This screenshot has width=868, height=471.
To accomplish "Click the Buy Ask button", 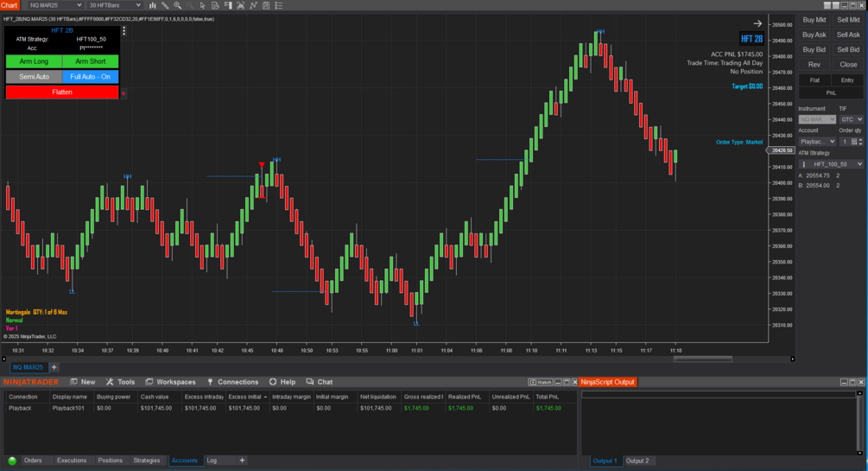I will (x=814, y=35).
